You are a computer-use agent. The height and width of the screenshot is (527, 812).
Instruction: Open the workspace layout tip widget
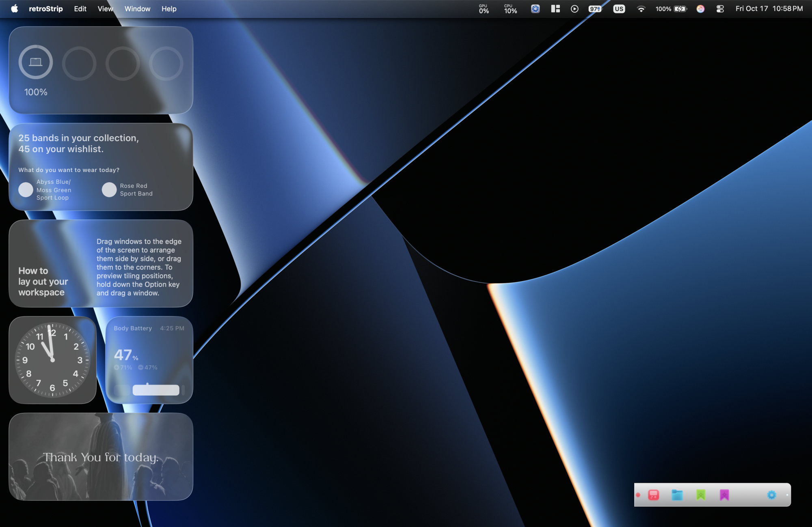[x=101, y=265]
